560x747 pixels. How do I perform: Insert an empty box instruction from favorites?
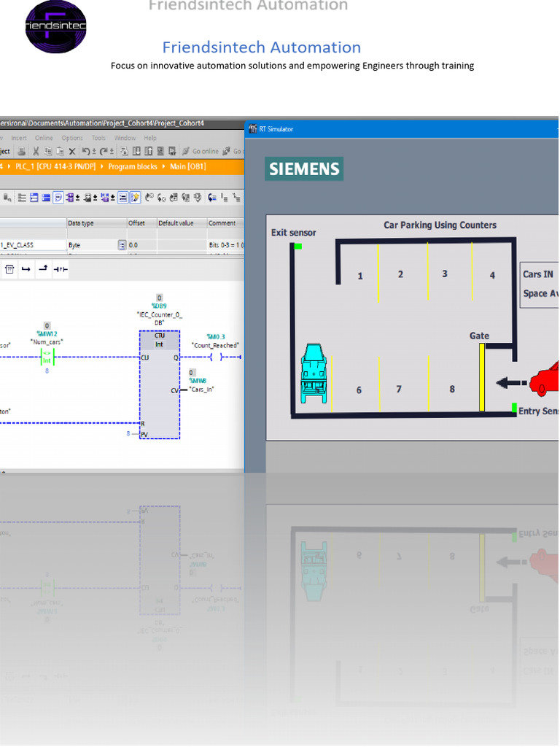(10, 270)
